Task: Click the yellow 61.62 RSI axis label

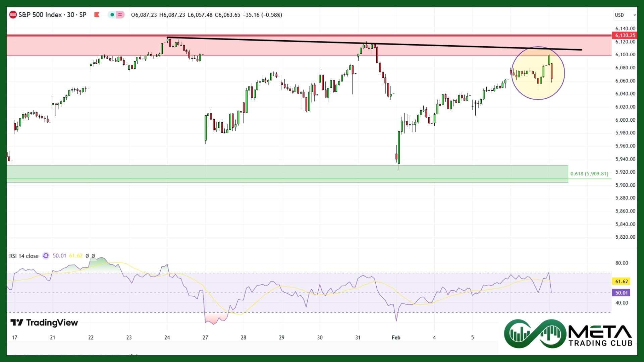Action: [x=621, y=282]
